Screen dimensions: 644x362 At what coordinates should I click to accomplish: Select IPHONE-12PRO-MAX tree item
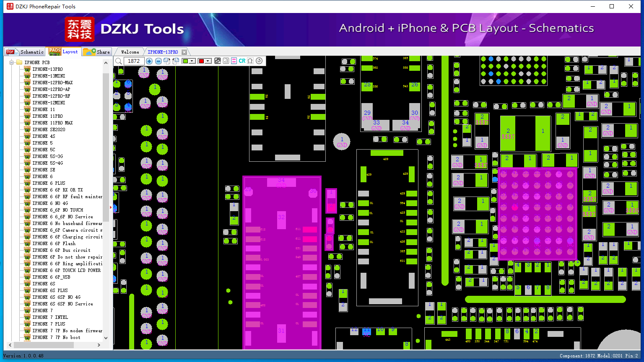pyautogui.click(x=52, y=83)
